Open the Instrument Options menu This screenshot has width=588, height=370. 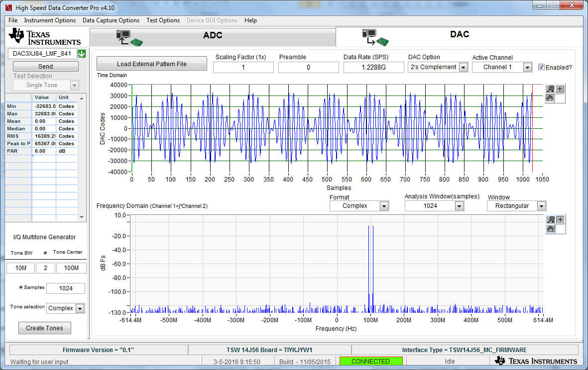(x=50, y=20)
